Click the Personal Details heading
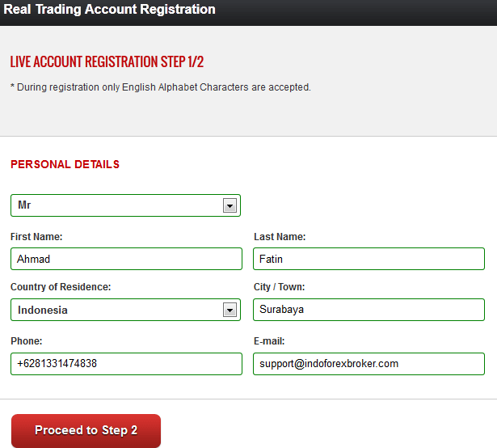 point(65,164)
